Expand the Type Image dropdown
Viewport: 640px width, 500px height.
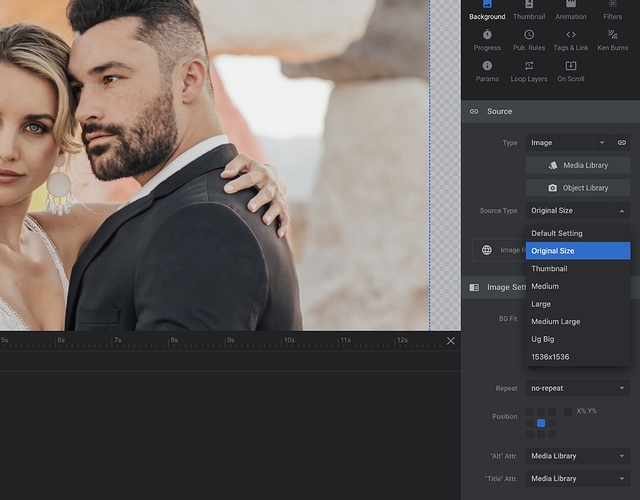coord(567,143)
